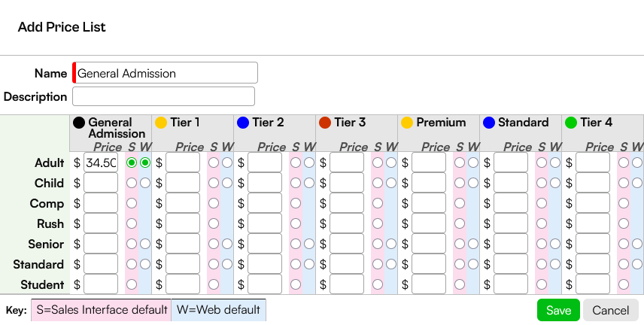Viewport: 644px width, 325px height.
Task: Click the yellow Premium color dot
Action: coord(407,123)
